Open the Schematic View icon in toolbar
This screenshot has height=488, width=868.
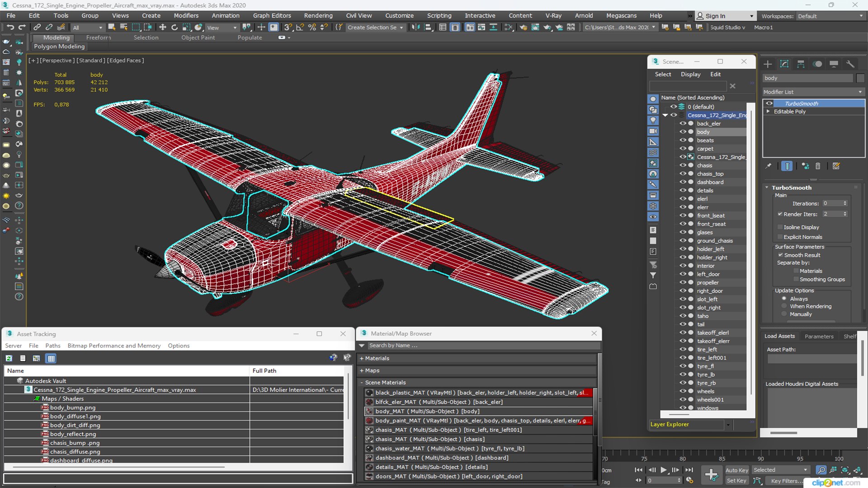click(509, 28)
